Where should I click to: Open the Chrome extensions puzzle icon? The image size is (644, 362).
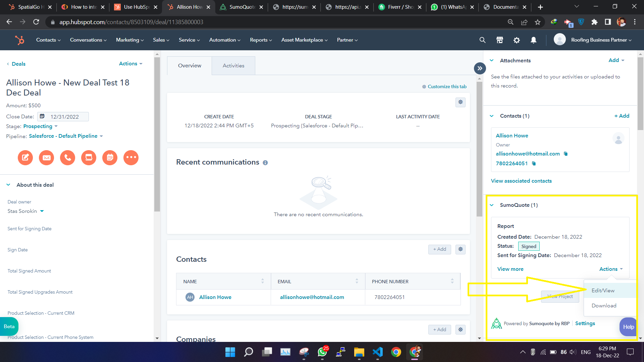pyautogui.click(x=594, y=22)
